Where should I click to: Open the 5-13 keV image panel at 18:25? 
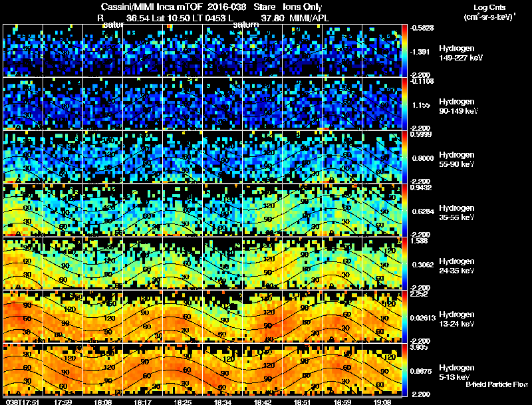(x=182, y=370)
